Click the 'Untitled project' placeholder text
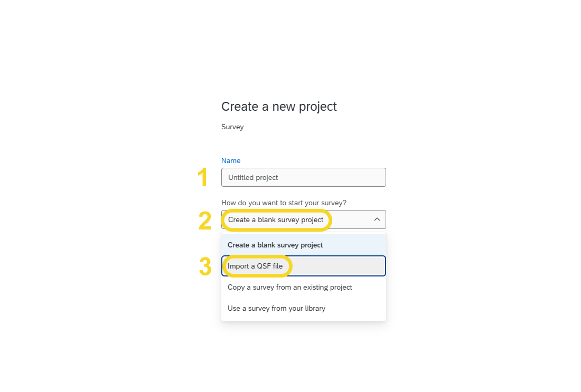The width and height of the screenshot is (581, 392). coord(253,178)
